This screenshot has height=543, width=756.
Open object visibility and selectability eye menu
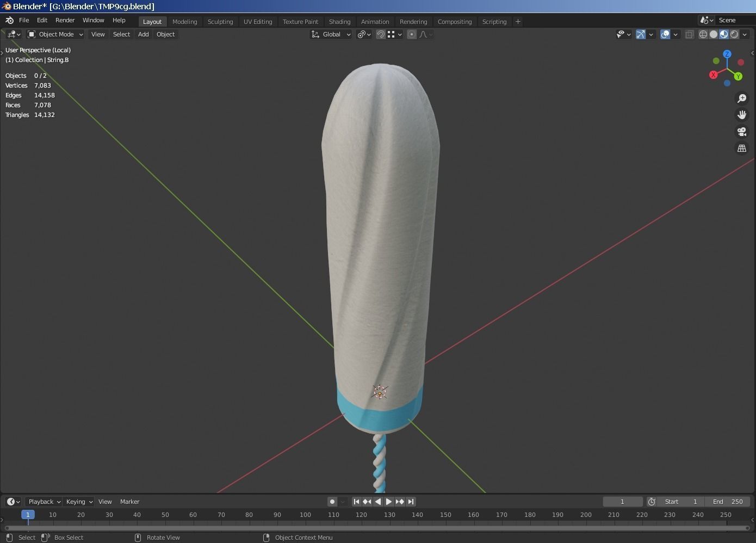point(623,34)
